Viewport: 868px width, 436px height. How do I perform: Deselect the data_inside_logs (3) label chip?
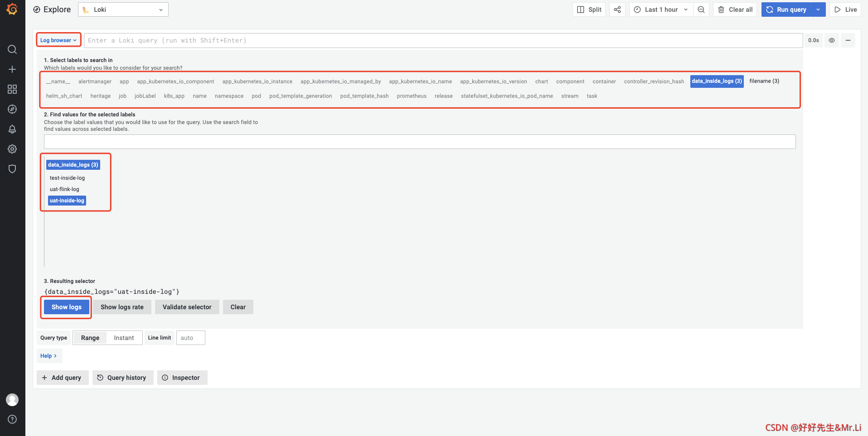717,81
